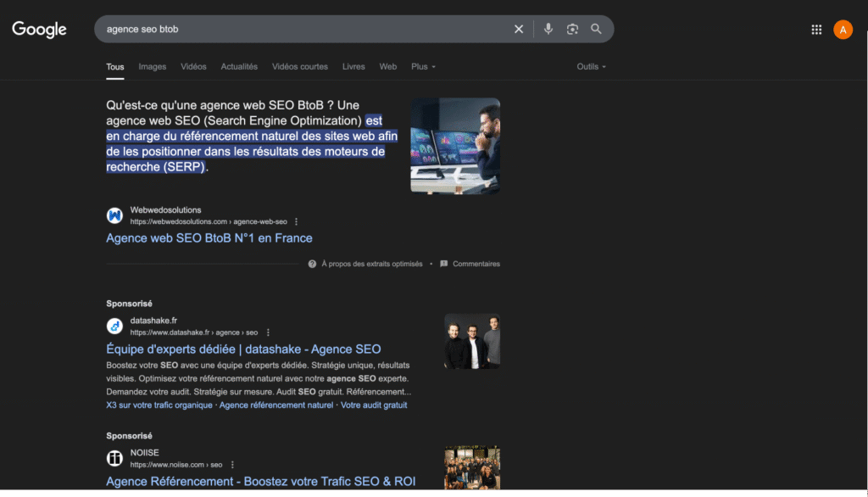Open Agence web SEO BtoB N°1 en France
The image size is (868, 497).
(x=209, y=238)
